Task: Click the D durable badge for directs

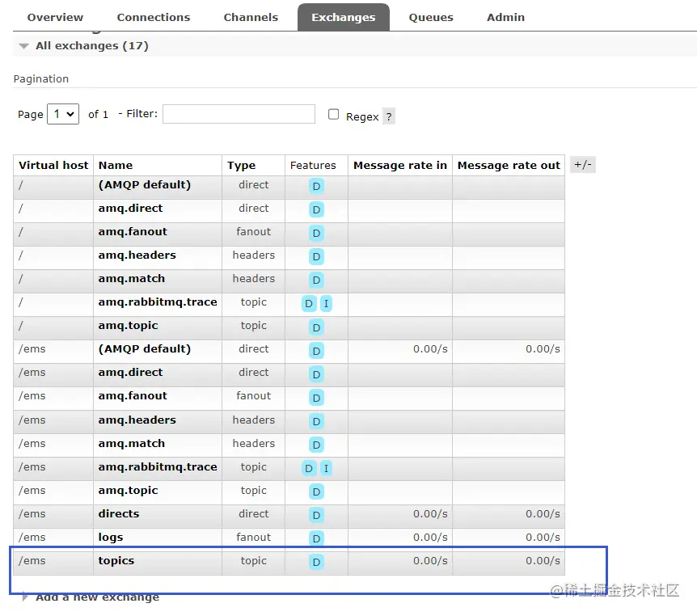Action: [x=316, y=515]
